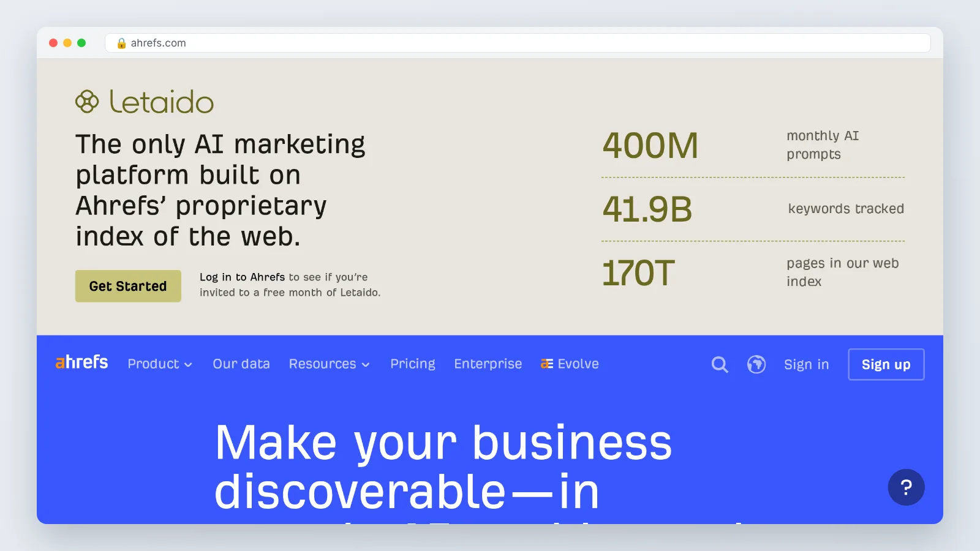The height and width of the screenshot is (551, 980).
Task: Click the Evolve logo icon in navbar
Action: click(547, 364)
